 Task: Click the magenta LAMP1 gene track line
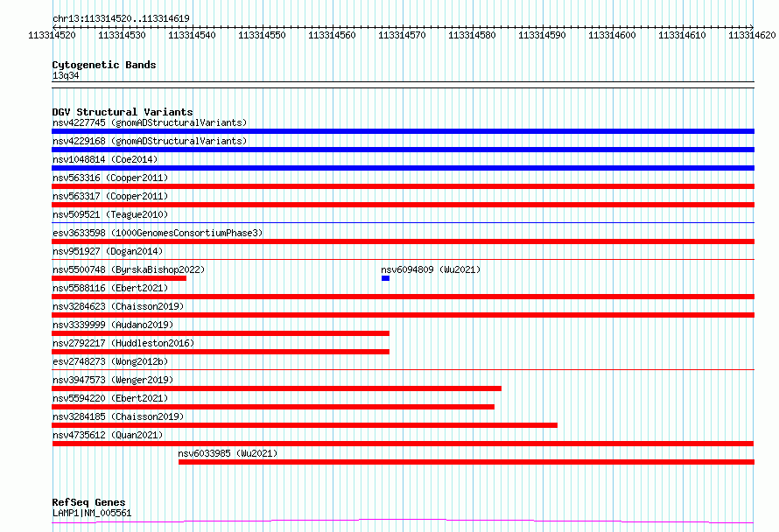click(x=403, y=521)
